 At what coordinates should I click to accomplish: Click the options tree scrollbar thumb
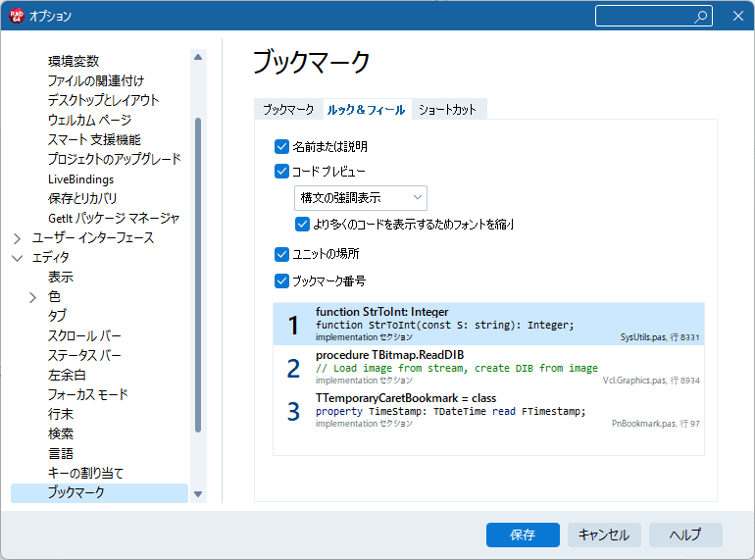click(198, 275)
